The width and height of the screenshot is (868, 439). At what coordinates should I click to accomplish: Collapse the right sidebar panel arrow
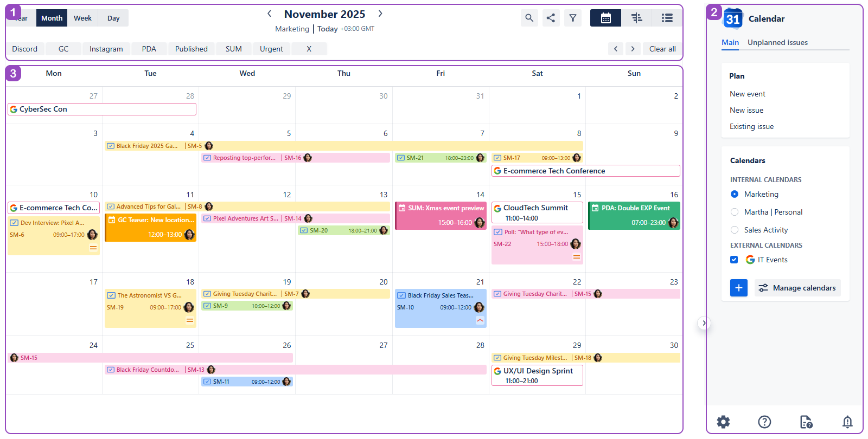point(704,323)
